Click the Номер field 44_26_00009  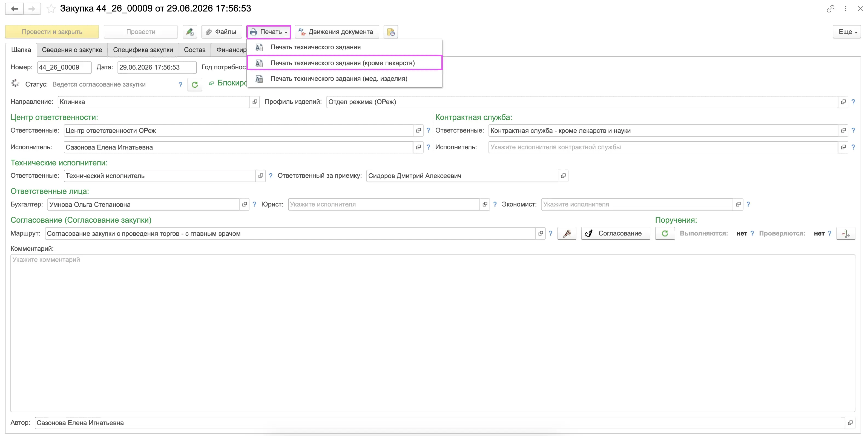(x=64, y=67)
